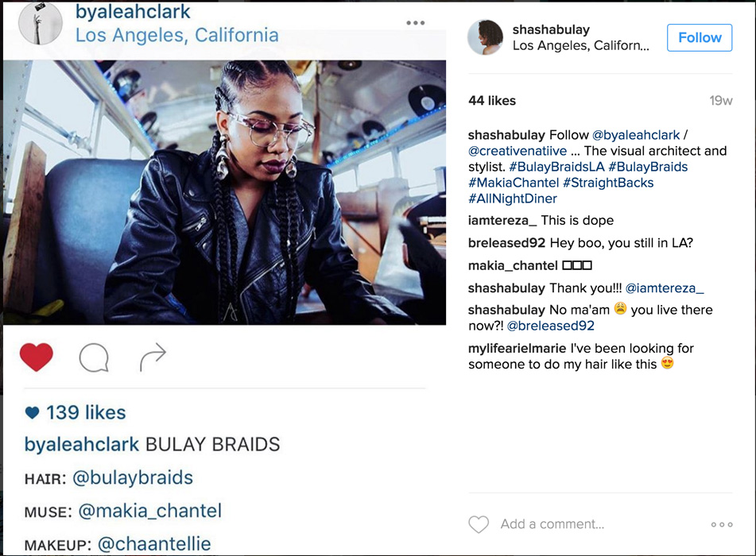Open the @bulaybraids mention
Image resolution: width=756 pixels, height=556 pixels.
[133, 477]
